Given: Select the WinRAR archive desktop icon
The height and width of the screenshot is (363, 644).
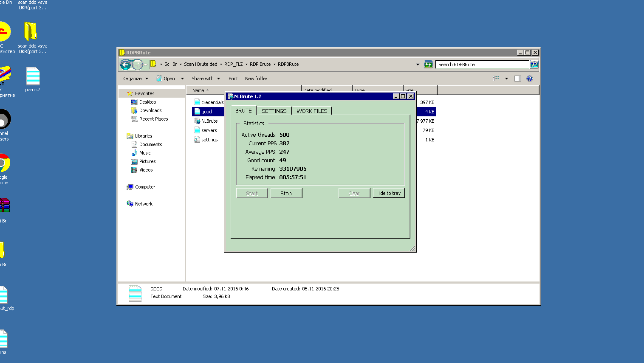Looking at the screenshot, I should pyautogui.click(x=5, y=210).
